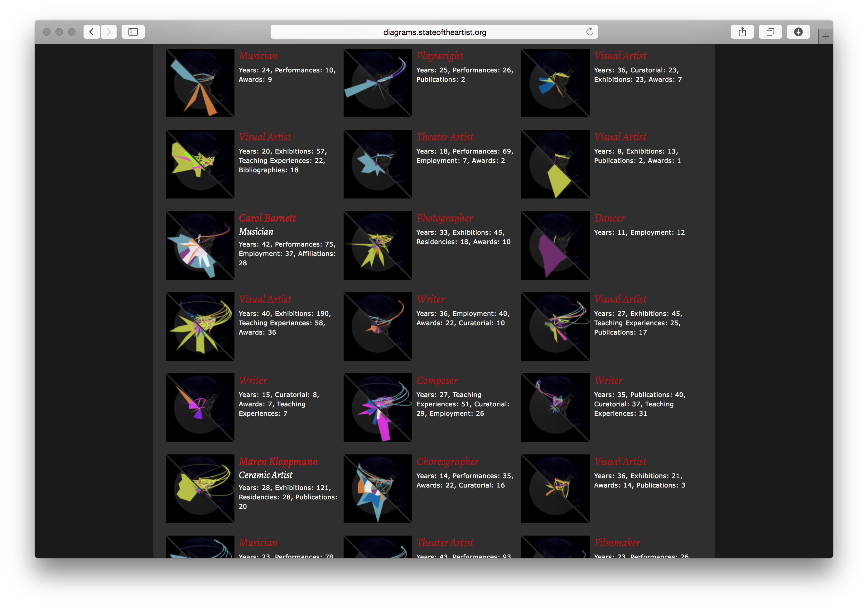This screenshot has height=608, width=868.
Task: Select the Maren Kloppmann diagram thumbnail
Action: tap(200, 488)
